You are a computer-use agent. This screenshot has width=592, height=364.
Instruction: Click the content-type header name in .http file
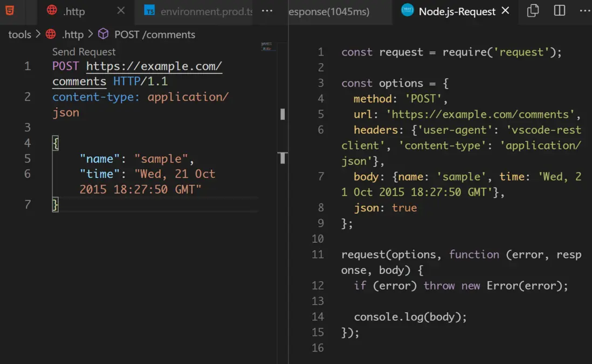coord(96,97)
